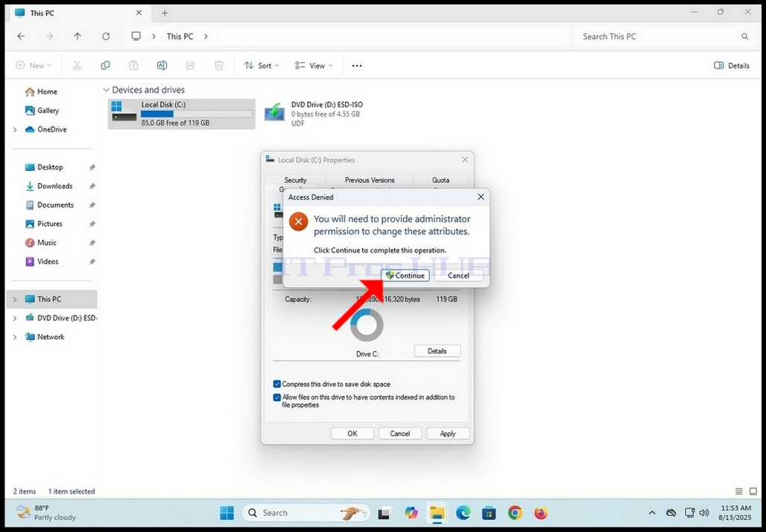Image resolution: width=766 pixels, height=532 pixels.
Task: Collapse the Devices and drives group
Action: tap(106, 90)
